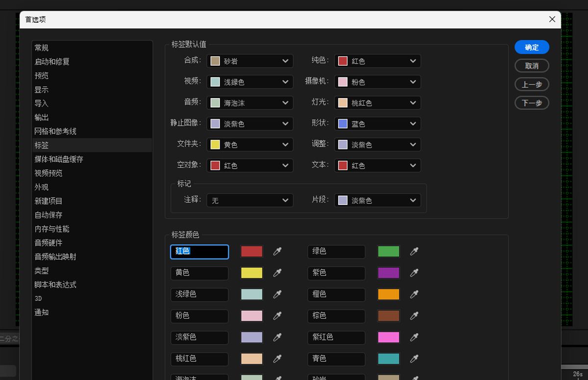Select the eyedropper beside 黄色
The image size is (588, 380).
(278, 273)
